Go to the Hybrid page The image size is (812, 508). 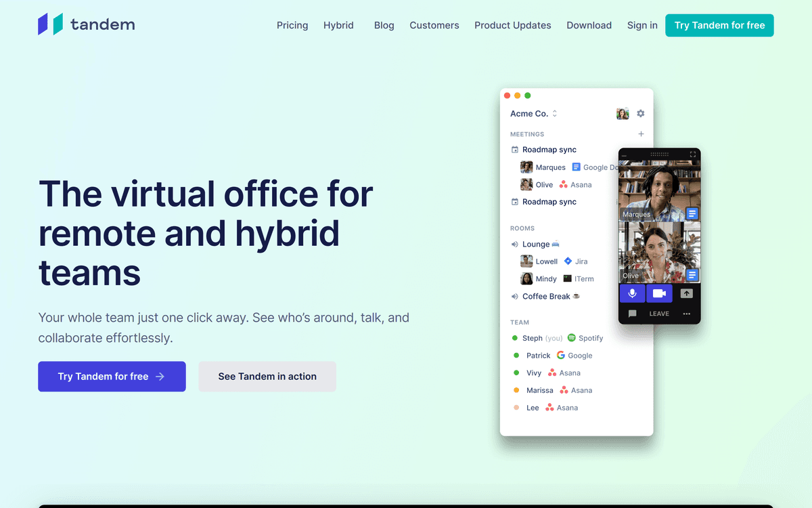pyautogui.click(x=338, y=25)
